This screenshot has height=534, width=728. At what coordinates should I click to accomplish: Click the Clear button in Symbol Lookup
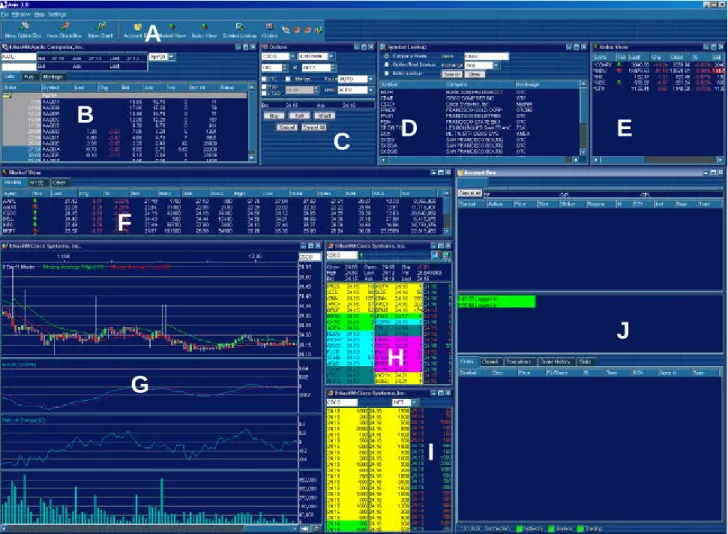point(474,74)
